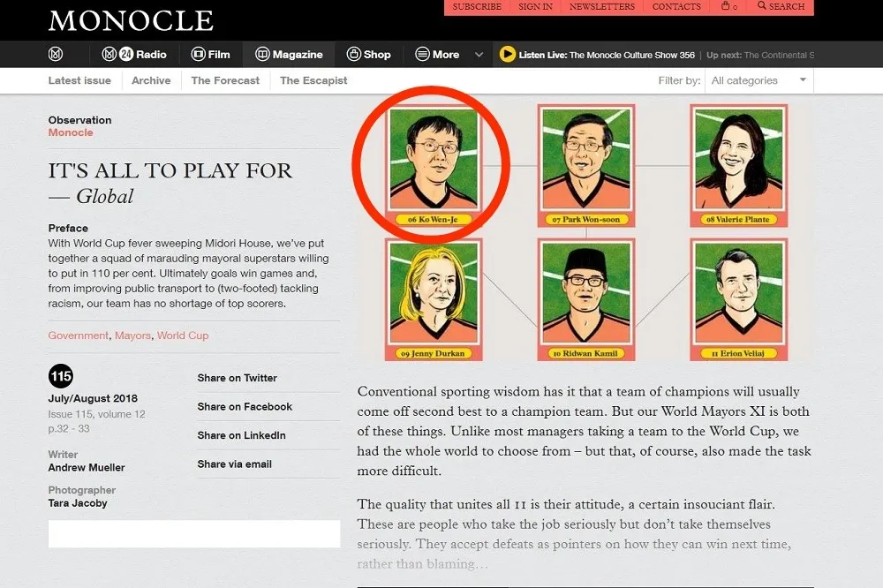This screenshot has width=883, height=588.
Task: Click Sign In in the top bar
Action: click(536, 6)
